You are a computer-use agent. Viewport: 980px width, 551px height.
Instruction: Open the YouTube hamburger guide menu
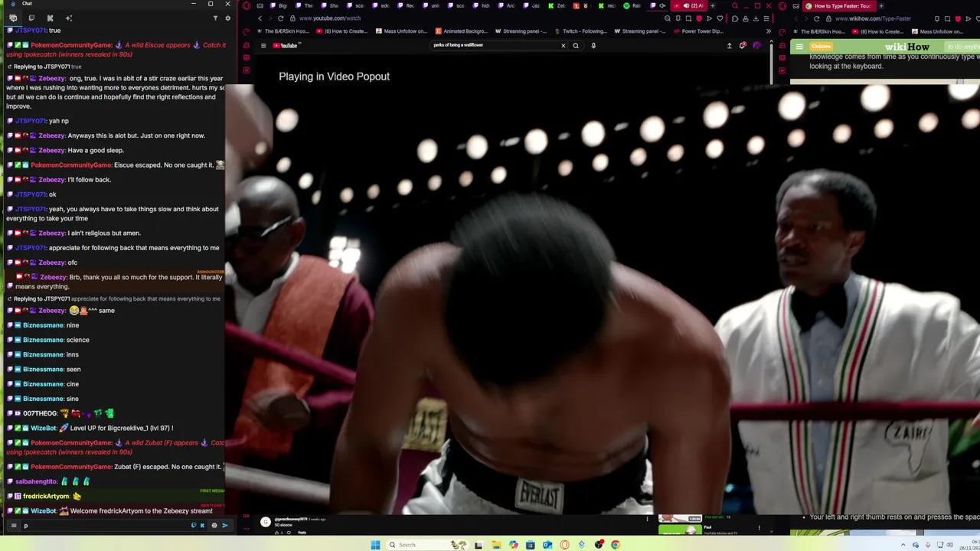pyautogui.click(x=263, y=45)
